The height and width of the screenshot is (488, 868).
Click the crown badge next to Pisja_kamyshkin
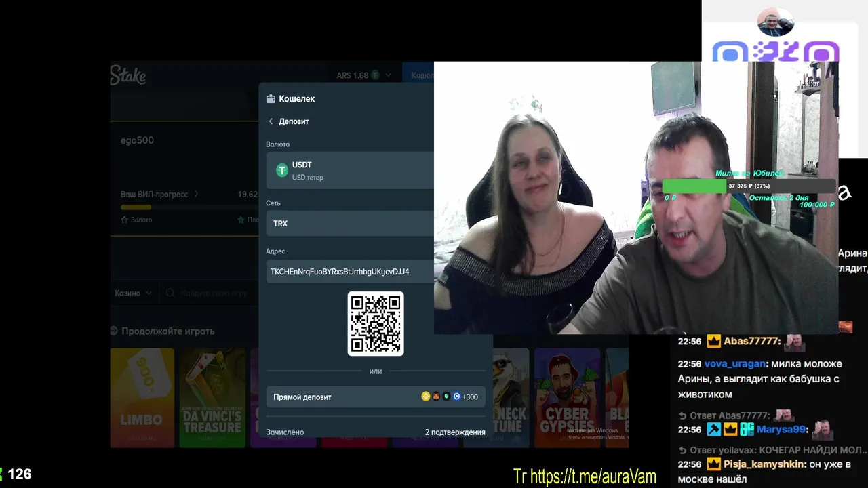[713, 464]
